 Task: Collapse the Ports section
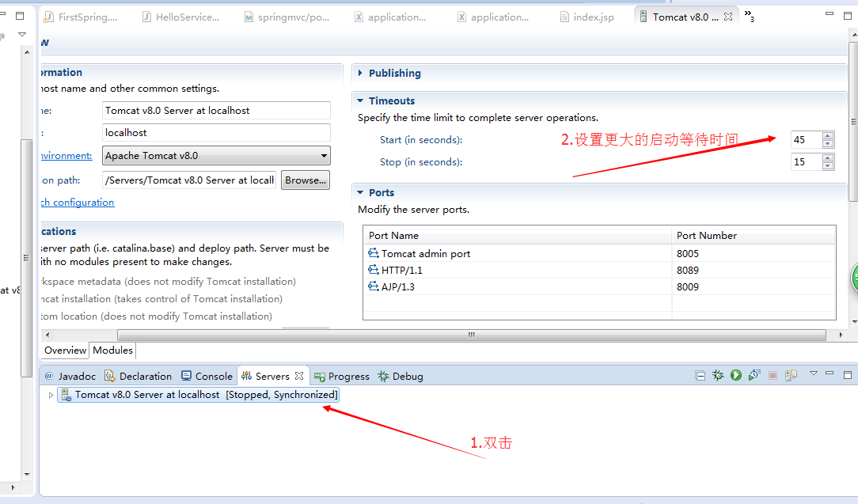click(x=360, y=192)
